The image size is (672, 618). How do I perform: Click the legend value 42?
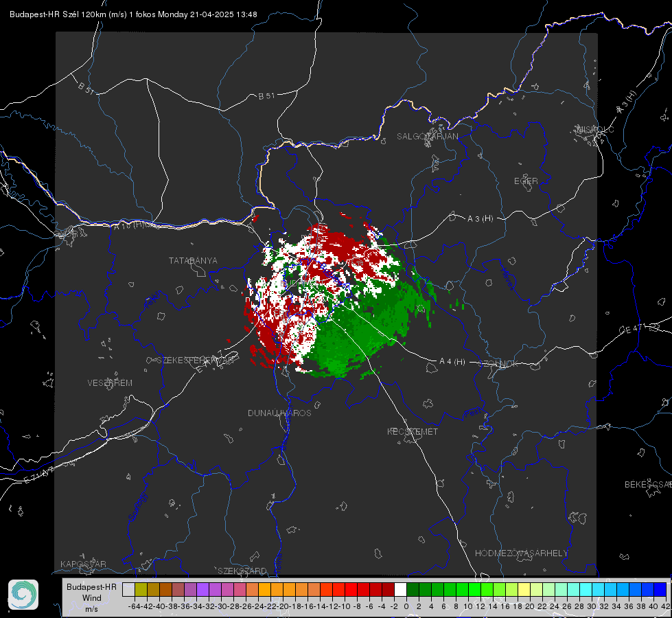tap(665, 606)
